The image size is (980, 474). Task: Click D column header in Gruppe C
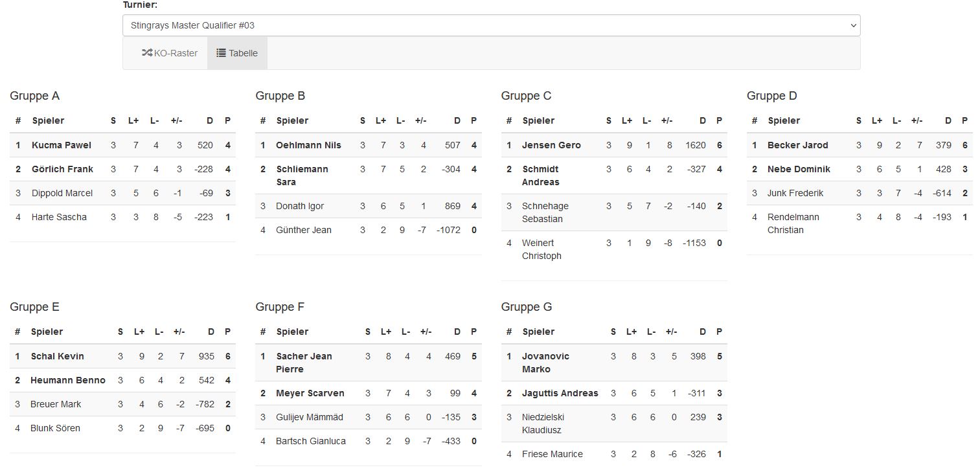[x=703, y=120]
